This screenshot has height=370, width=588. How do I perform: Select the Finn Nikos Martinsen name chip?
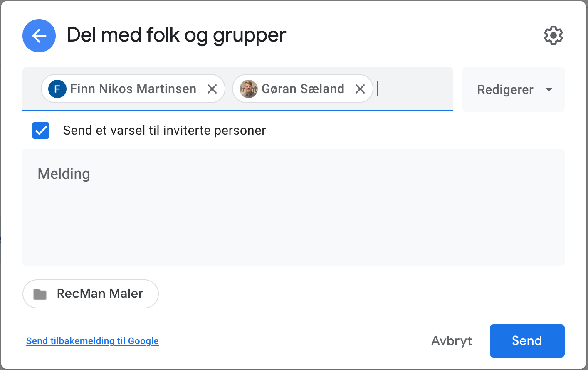(x=133, y=89)
